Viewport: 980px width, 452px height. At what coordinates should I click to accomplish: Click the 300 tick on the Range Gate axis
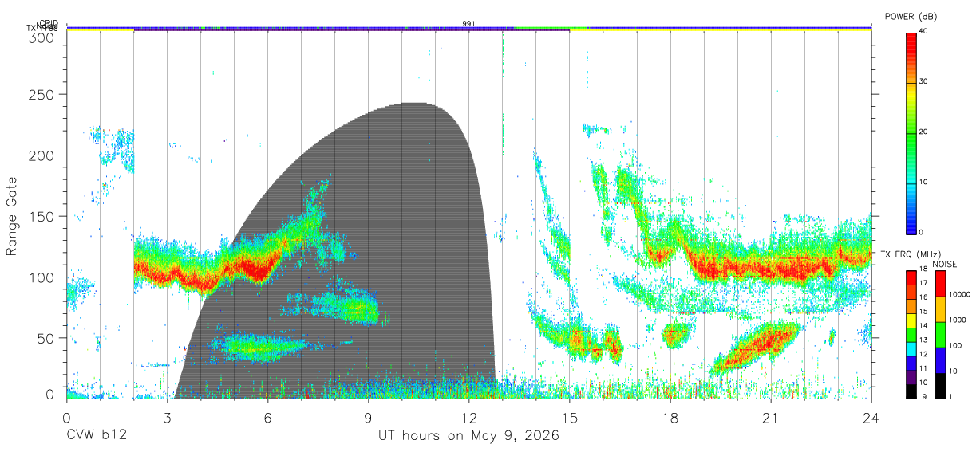pos(41,37)
